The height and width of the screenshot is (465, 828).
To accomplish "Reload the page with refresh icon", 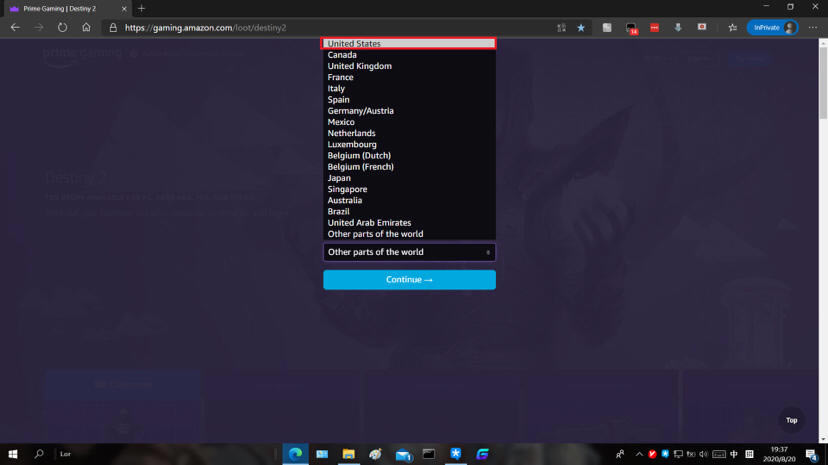I will point(62,27).
